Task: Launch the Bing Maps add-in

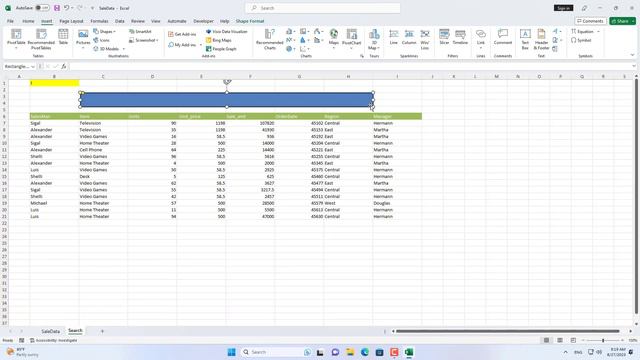Action: [x=218, y=40]
